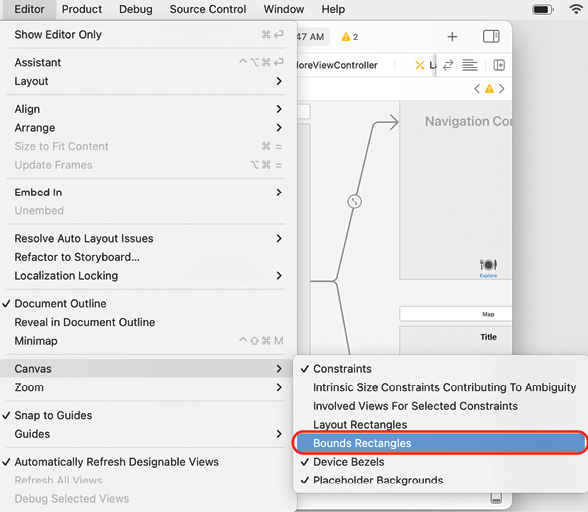This screenshot has height=512, width=588.
Task: Choose the Assistant menu item
Action: (148, 62)
